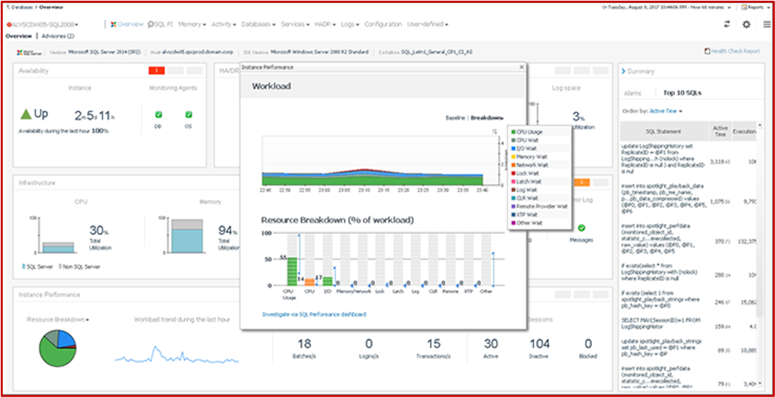The image size is (775, 397).
Task: Click the SQL PI magnifier icon
Action: click(151, 24)
